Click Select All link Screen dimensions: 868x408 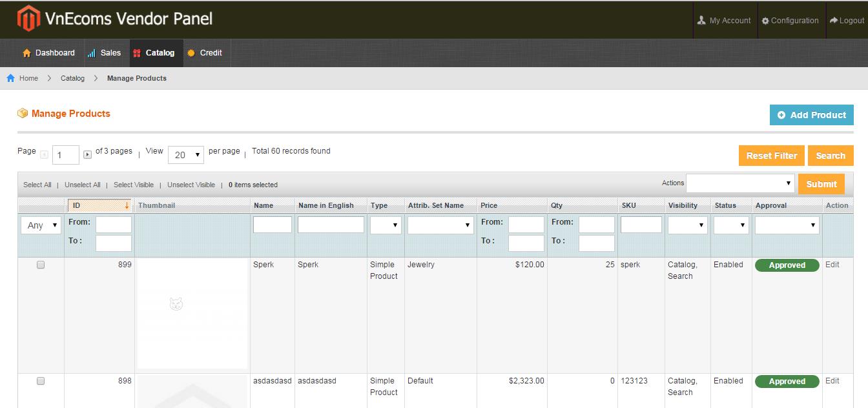(x=37, y=185)
